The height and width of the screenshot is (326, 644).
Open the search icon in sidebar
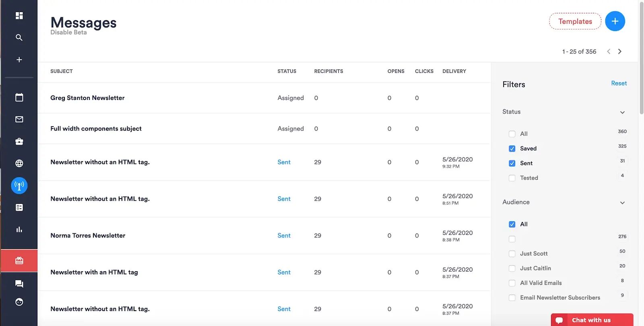tap(19, 37)
